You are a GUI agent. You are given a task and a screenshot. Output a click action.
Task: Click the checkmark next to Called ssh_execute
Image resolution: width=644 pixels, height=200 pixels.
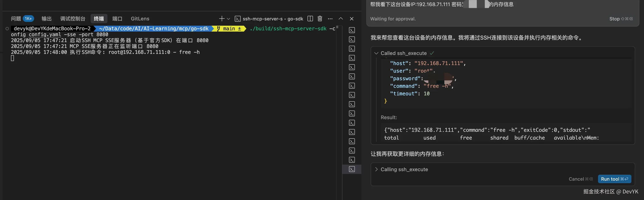click(x=432, y=53)
